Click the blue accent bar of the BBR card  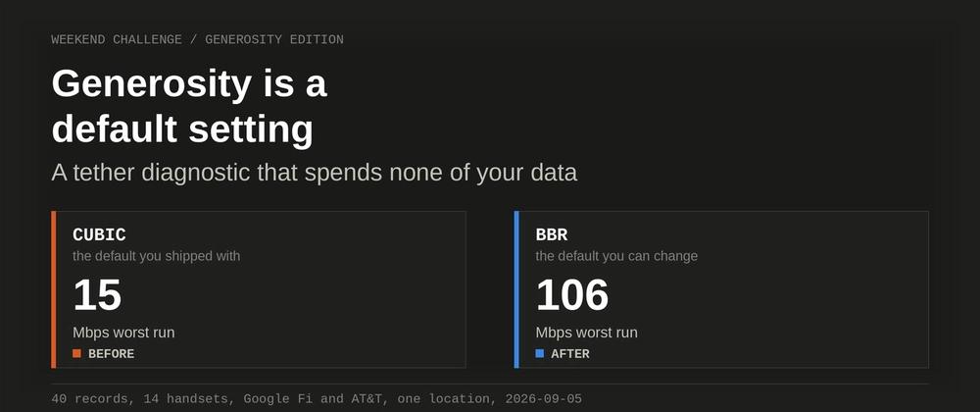pyautogui.click(x=516, y=289)
